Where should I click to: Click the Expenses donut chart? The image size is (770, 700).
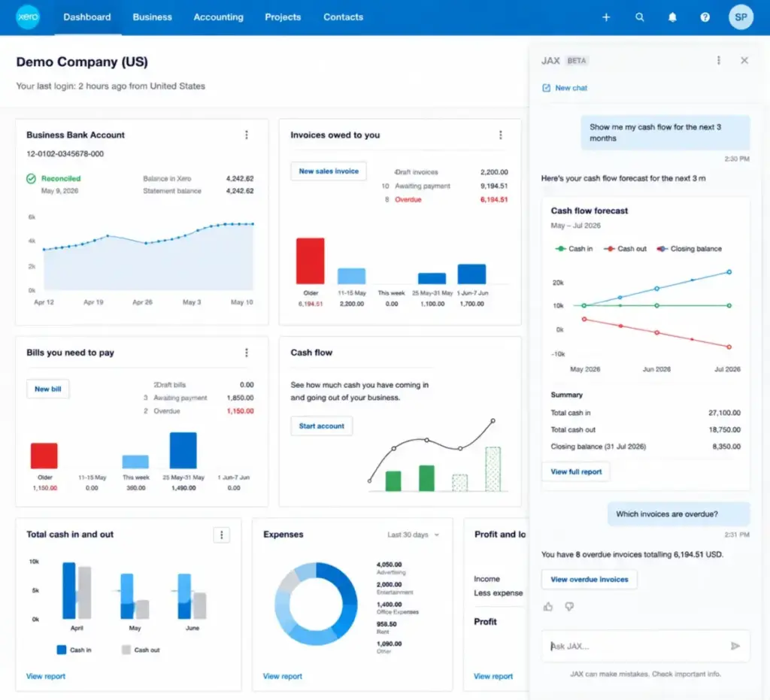tap(316, 604)
